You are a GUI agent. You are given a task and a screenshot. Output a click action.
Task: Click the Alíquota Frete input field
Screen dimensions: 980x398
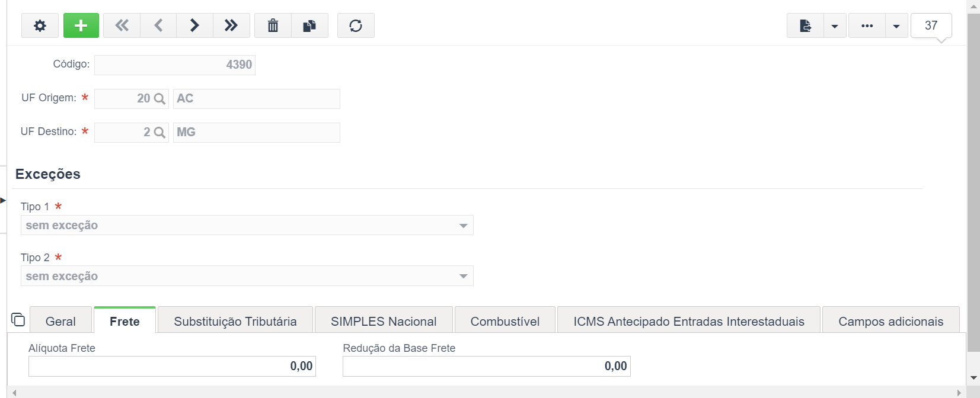172,366
